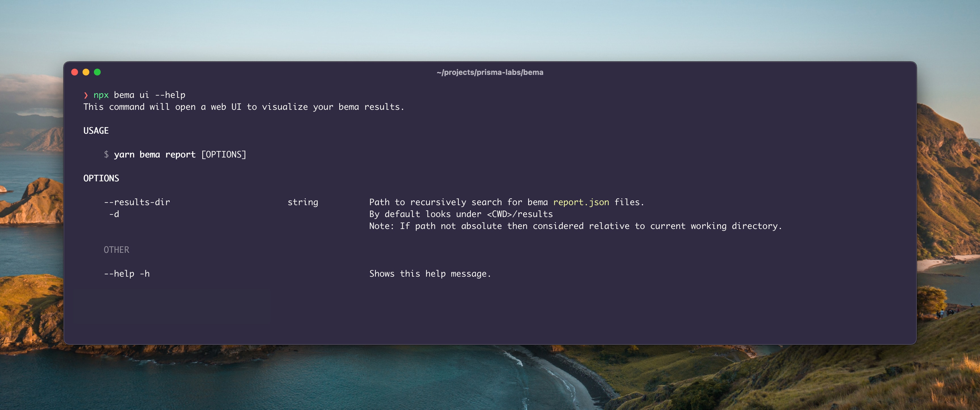980x410 pixels.
Task: Click the bold yarn bema report text
Action: tap(155, 155)
